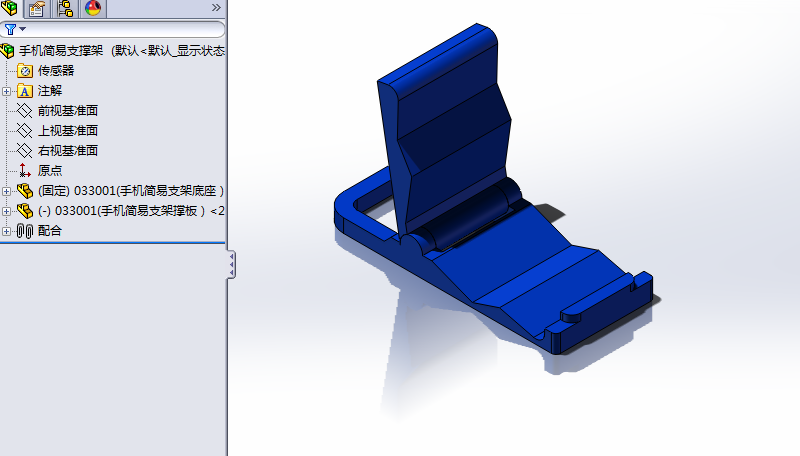
Task: Open the DisplayManager appearance tab
Action: 93,8
